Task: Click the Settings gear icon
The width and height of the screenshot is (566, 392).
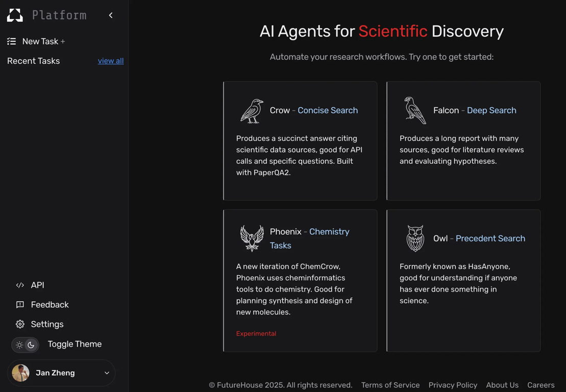Action: pyautogui.click(x=20, y=324)
